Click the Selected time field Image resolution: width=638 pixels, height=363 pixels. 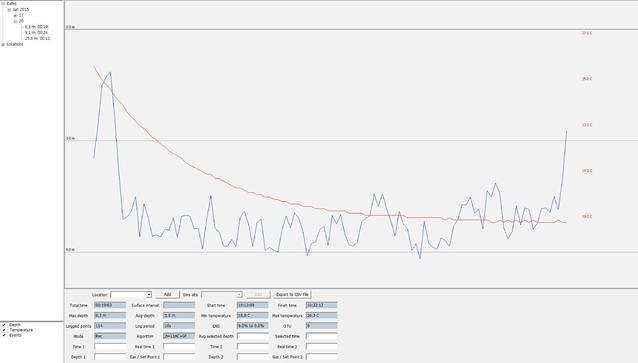click(321, 336)
